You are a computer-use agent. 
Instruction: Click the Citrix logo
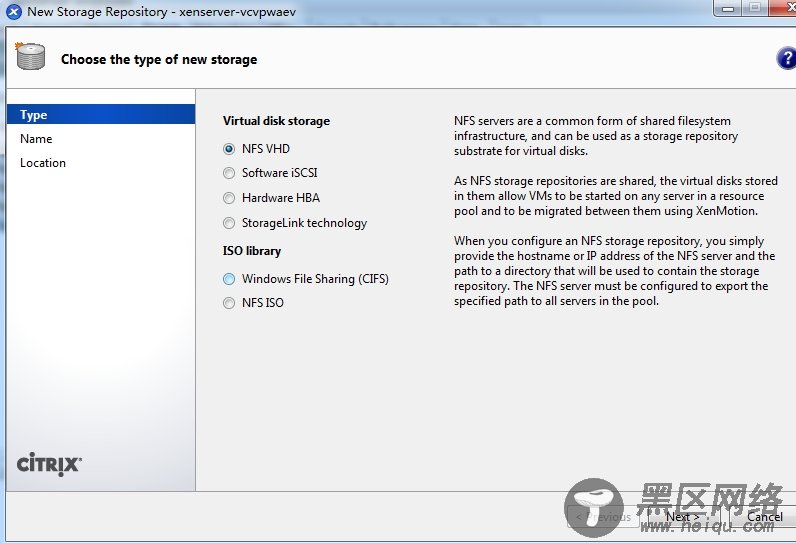[x=49, y=464]
